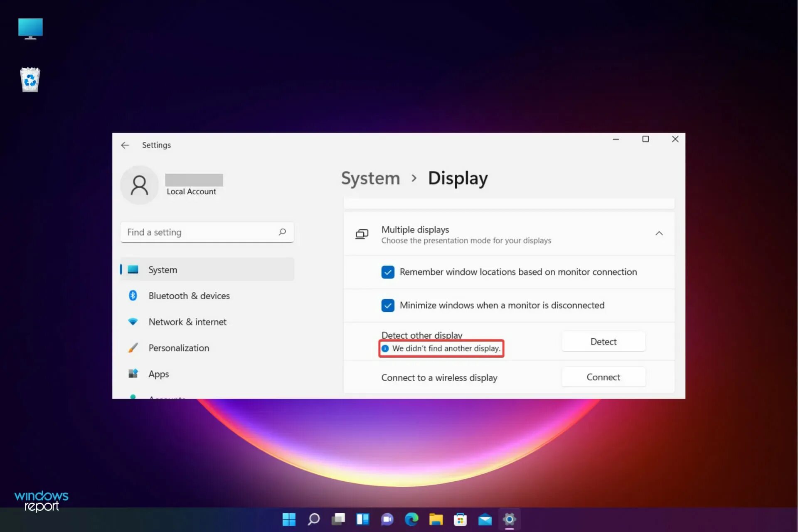Open the Windows Start menu
This screenshot has width=798, height=532.
(x=289, y=519)
